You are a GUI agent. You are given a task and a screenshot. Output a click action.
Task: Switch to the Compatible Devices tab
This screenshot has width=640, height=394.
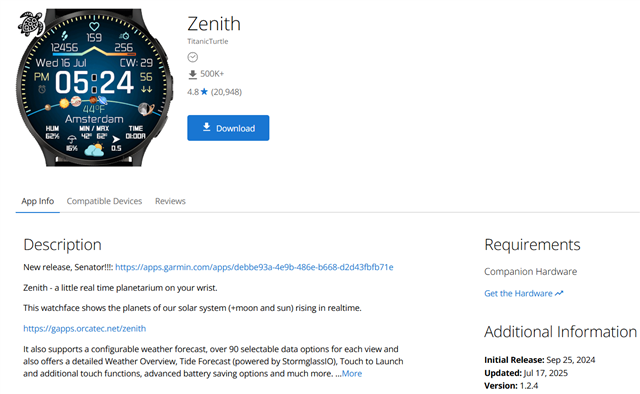tap(104, 201)
